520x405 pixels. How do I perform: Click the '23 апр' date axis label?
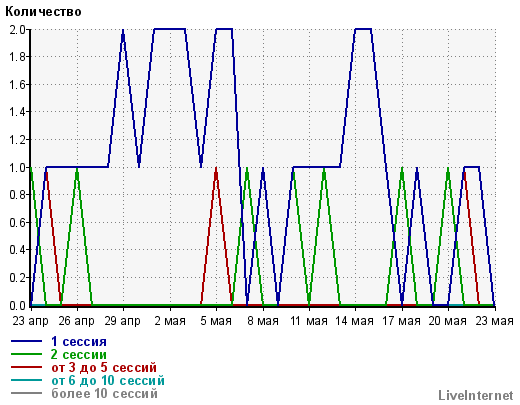(31, 321)
